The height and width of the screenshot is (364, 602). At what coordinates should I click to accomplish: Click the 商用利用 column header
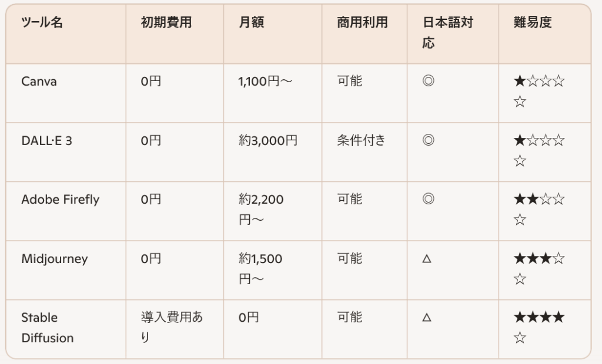point(362,23)
